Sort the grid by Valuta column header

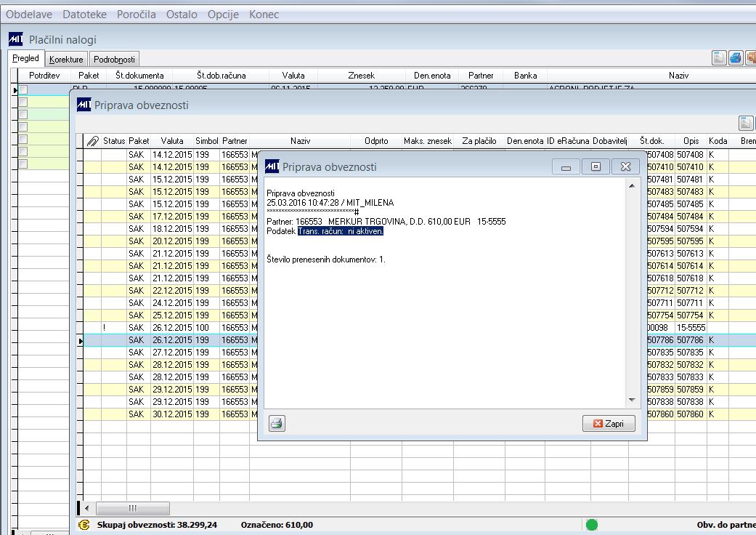click(172, 141)
